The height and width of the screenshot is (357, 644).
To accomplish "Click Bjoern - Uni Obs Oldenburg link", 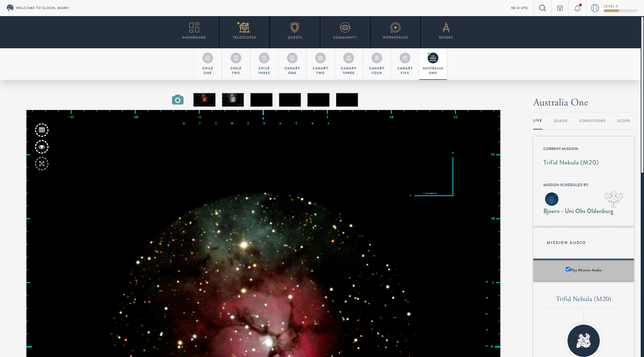I will point(578,211).
